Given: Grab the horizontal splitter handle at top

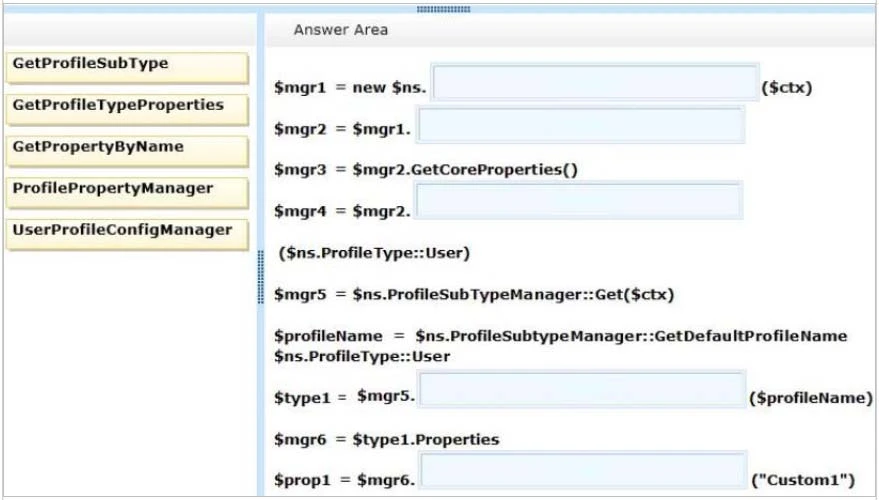Looking at the screenshot, I should pos(443,9).
